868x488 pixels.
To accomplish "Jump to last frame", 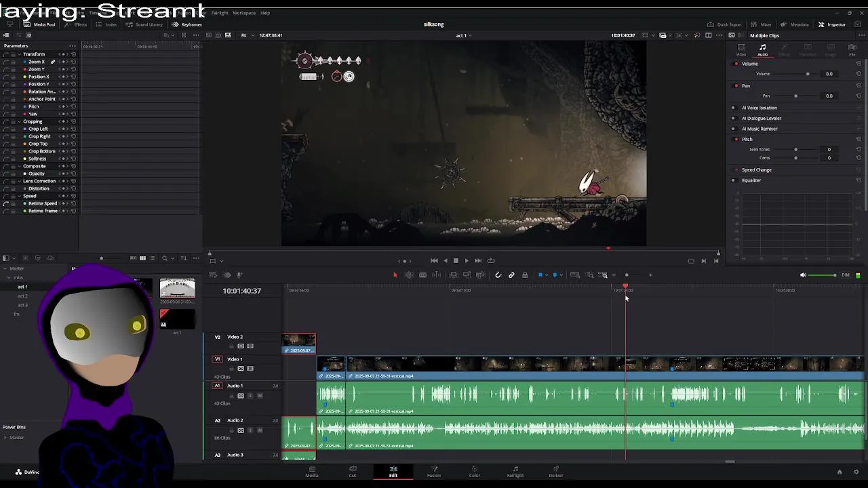I will tap(478, 260).
